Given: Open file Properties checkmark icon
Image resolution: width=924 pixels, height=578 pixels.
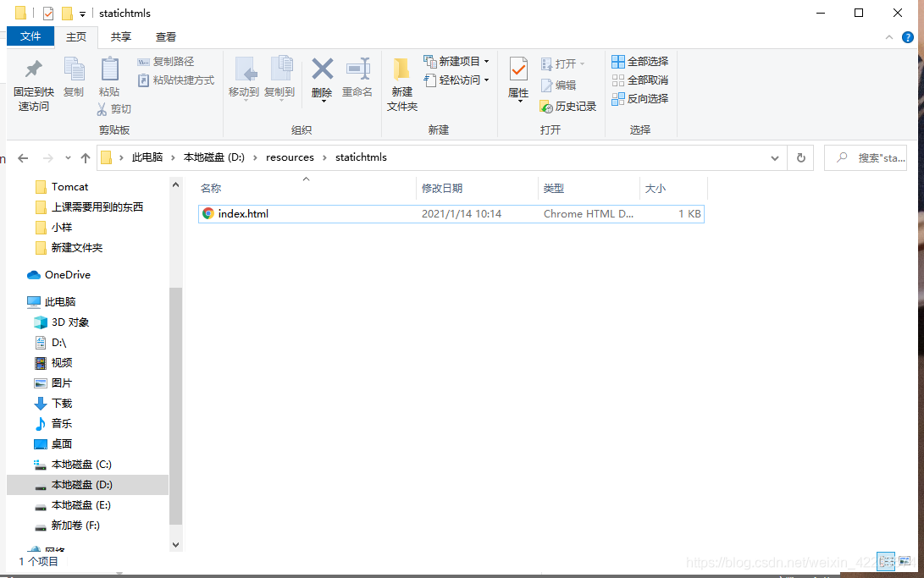Looking at the screenshot, I should click(518, 69).
